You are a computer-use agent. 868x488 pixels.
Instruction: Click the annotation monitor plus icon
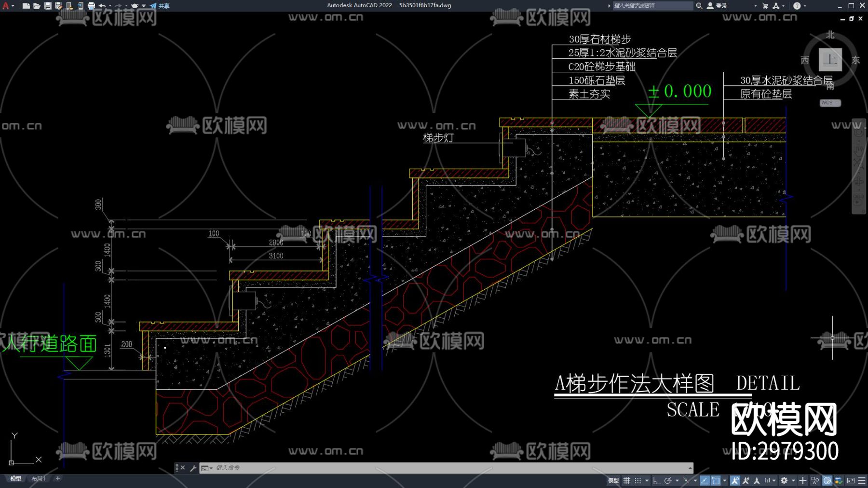[803, 480]
